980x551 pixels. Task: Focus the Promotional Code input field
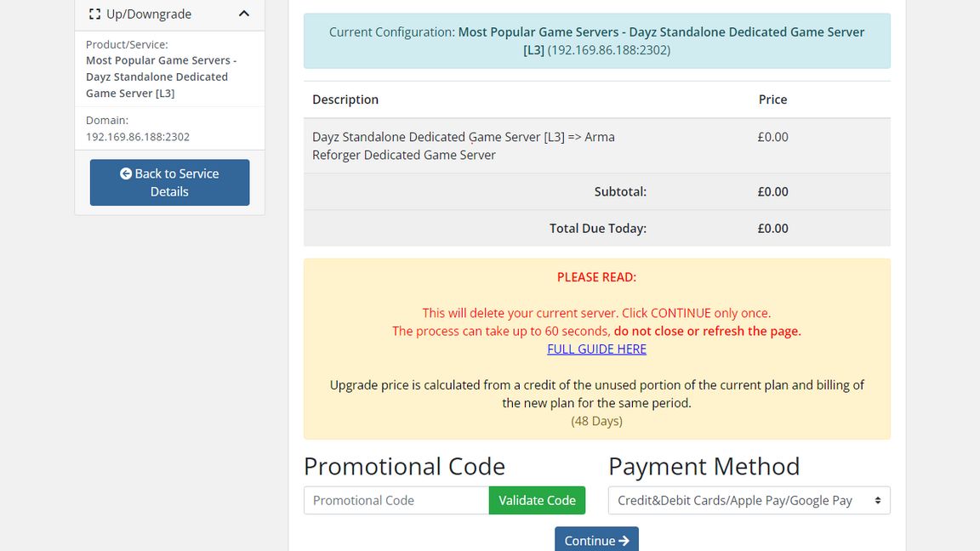pyautogui.click(x=396, y=500)
